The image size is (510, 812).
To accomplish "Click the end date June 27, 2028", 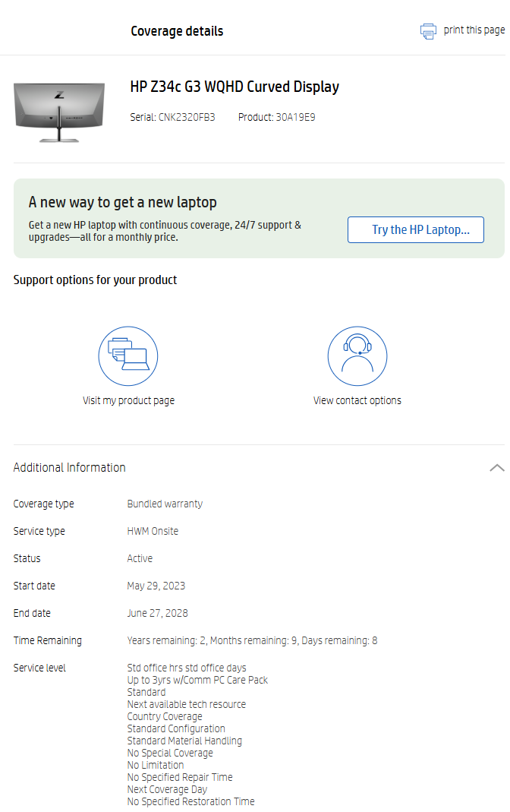I will tap(157, 613).
